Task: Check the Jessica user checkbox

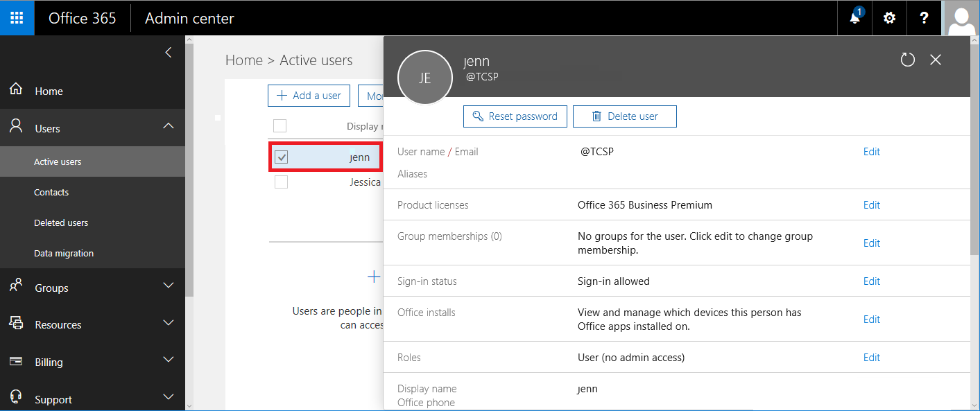Action: 281,182
